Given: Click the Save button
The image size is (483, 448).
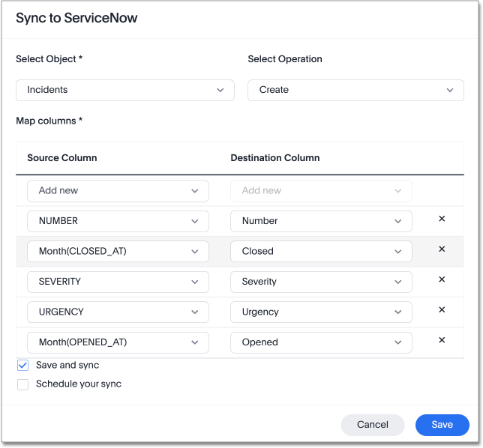Looking at the screenshot, I should (442, 425).
